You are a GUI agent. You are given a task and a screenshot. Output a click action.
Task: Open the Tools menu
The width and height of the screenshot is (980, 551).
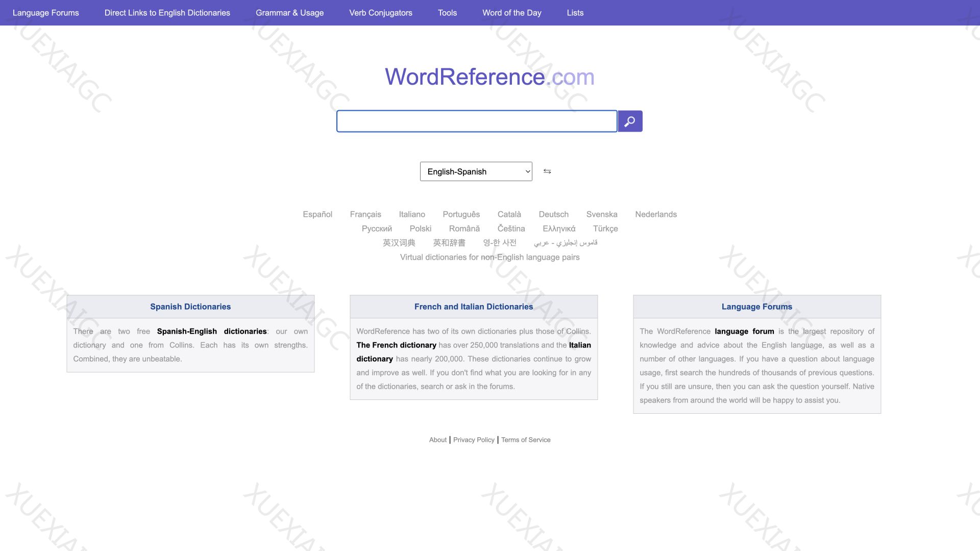pyautogui.click(x=447, y=13)
